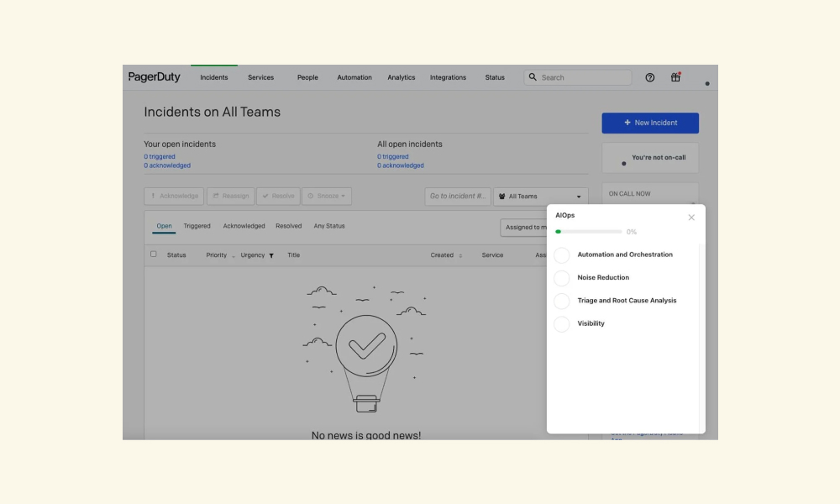
Task: Open your 0 triggered incidents link
Action: (x=159, y=157)
